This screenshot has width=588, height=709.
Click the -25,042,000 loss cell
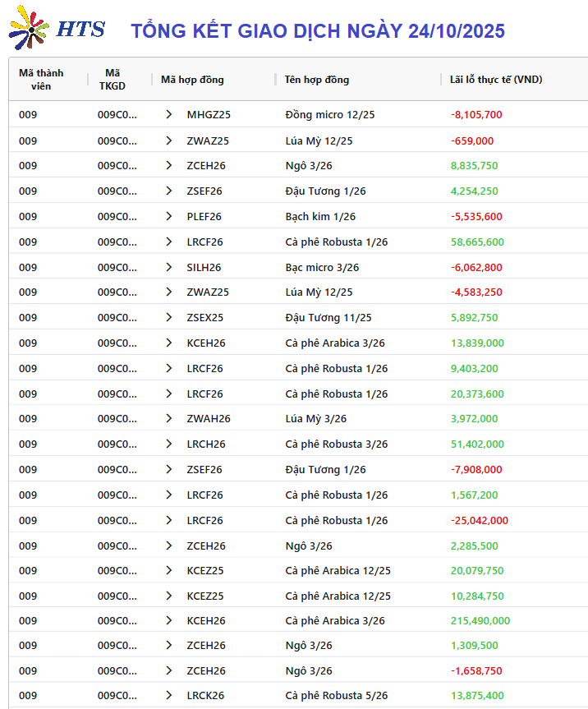[480, 521]
